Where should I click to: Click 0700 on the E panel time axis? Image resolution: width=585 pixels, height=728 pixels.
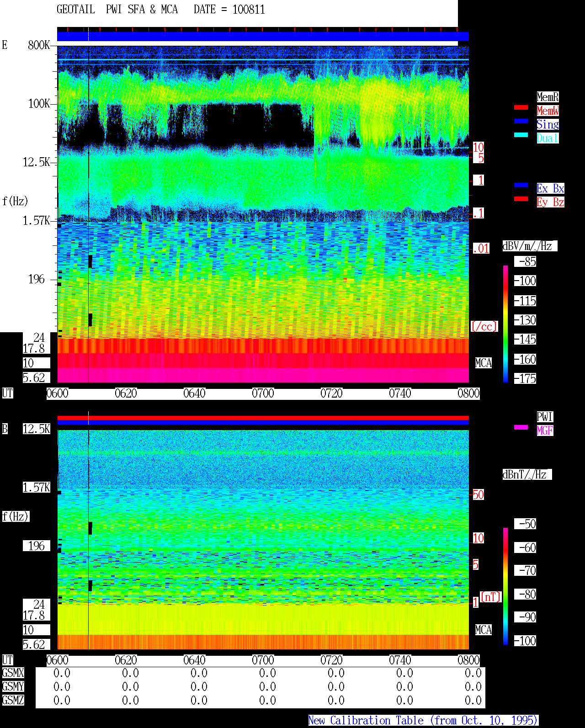tap(263, 393)
